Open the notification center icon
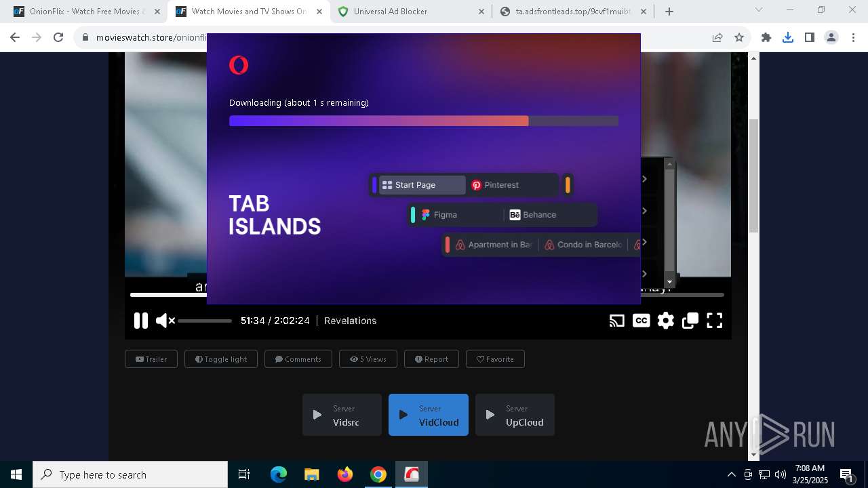The height and width of the screenshot is (488, 868). pyautogui.click(x=846, y=474)
